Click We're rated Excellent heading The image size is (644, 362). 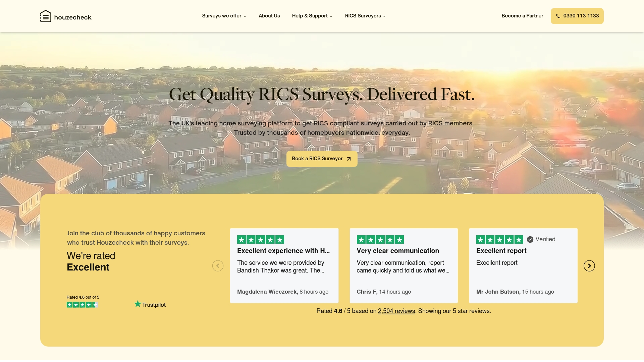91,261
